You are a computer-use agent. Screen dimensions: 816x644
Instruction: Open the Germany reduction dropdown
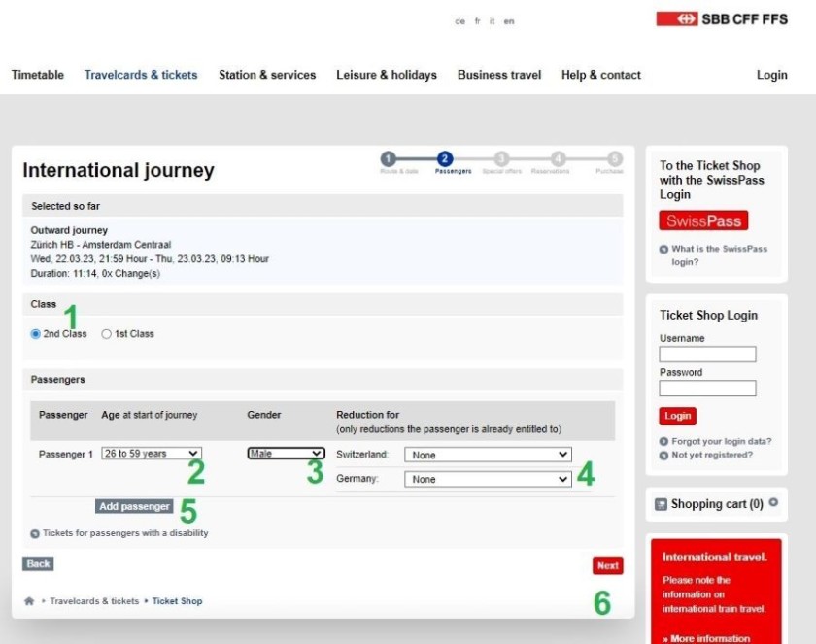click(x=488, y=478)
